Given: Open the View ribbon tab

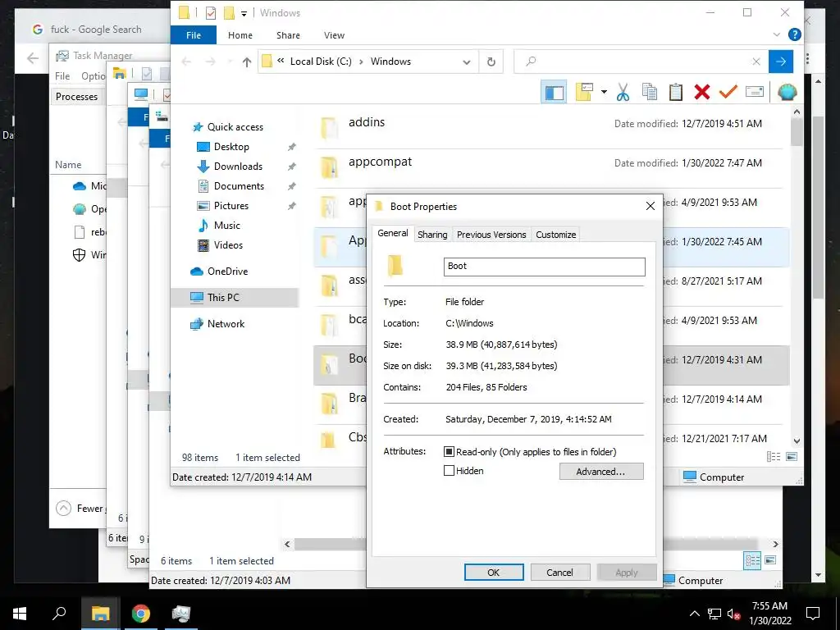Looking at the screenshot, I should (334, 35).
